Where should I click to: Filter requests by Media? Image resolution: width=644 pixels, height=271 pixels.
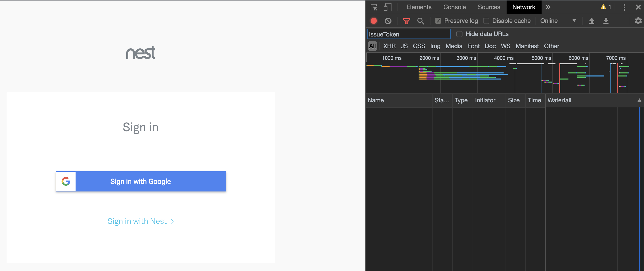click(x=454, y=46)
